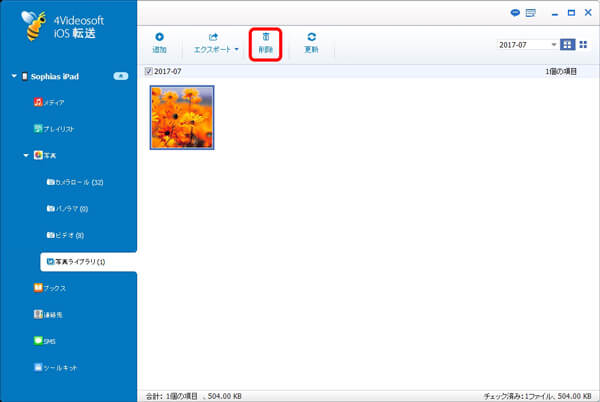Open the 連絡先 (Contacts) section
Screen dimensions: 600x402
coord(52,315)
